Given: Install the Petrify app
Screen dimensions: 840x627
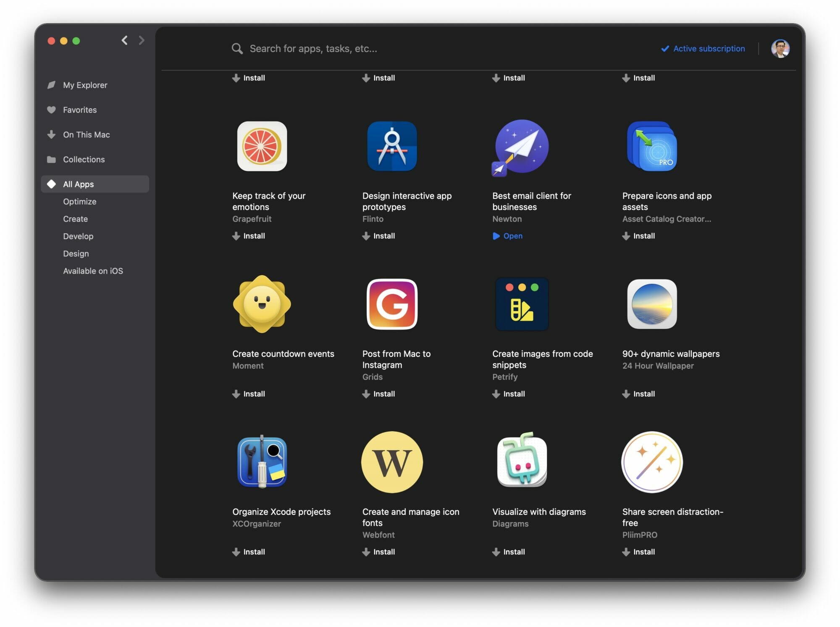Looking at the screenshot, I should coord(509,394).
